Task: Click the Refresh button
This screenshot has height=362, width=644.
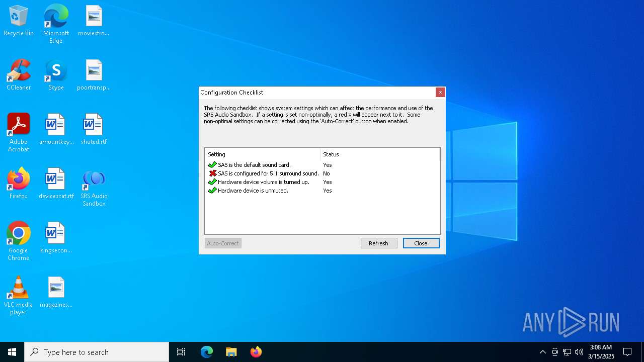Action: [379, 243]
